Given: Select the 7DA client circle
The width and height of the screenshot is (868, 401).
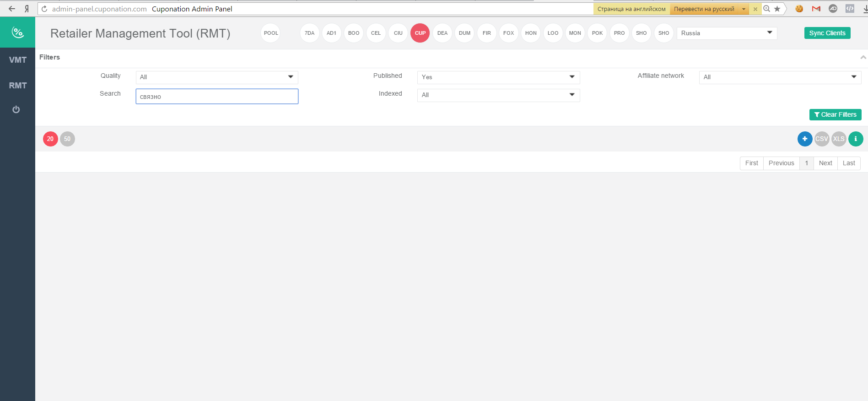Looking at the screenshot, I should 310,33.
